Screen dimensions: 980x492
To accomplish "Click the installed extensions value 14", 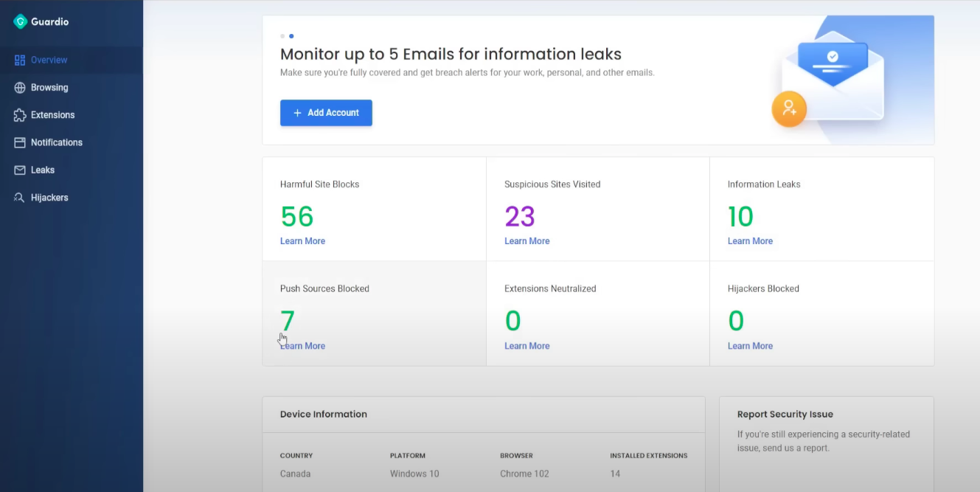I will 615,474.
